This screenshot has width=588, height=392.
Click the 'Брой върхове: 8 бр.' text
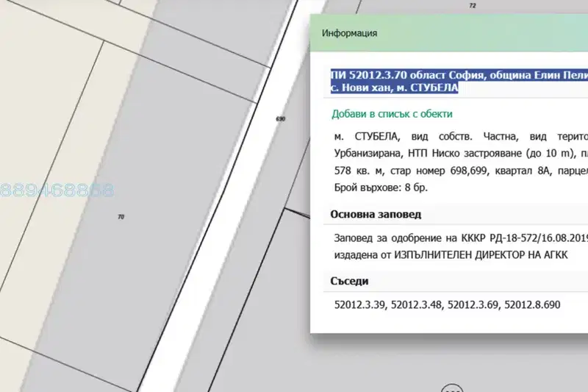pyautogui.click(x=381, y=188)
